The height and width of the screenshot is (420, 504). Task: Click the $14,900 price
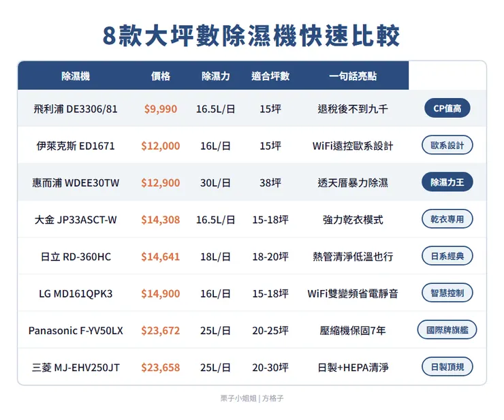pyautogui.click(x=160, y=293)
